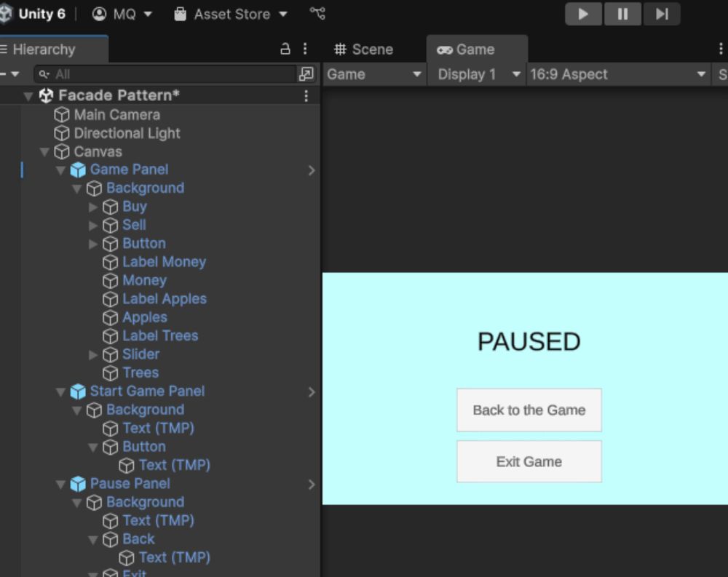Select the Directional Light object

[127, 133]
